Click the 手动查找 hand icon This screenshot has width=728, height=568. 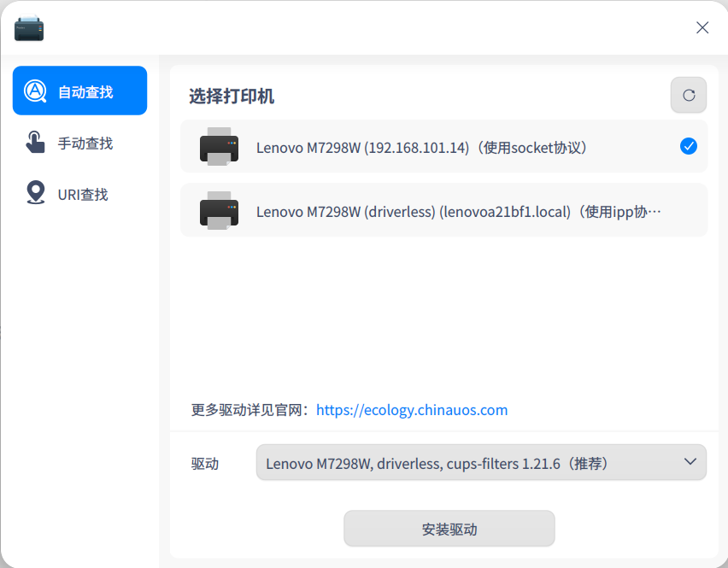coord(34,143)
